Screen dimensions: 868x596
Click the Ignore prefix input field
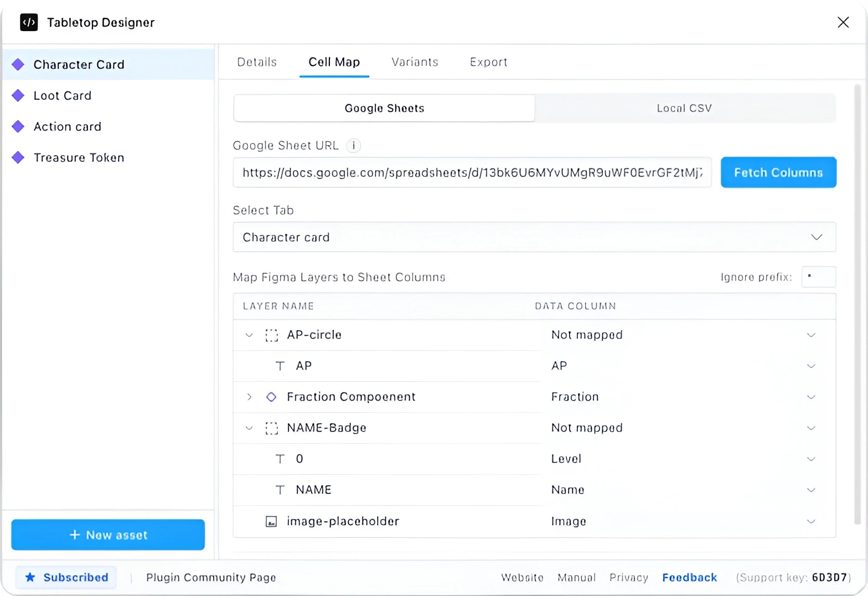tap(818, 277)
